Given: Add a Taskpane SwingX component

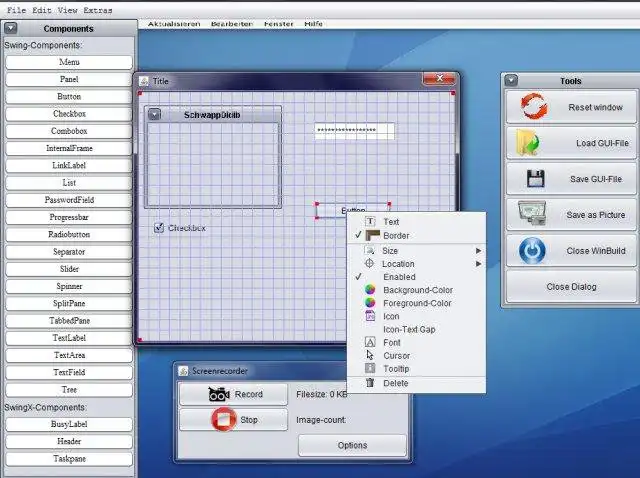Looking at the screenshot, I should click(69, 458).
